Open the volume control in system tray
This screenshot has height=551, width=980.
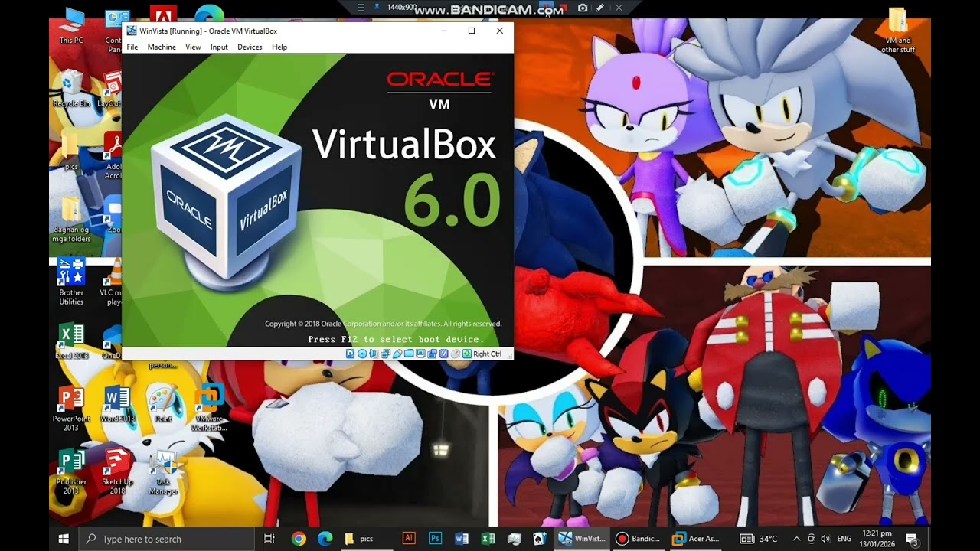825,539
